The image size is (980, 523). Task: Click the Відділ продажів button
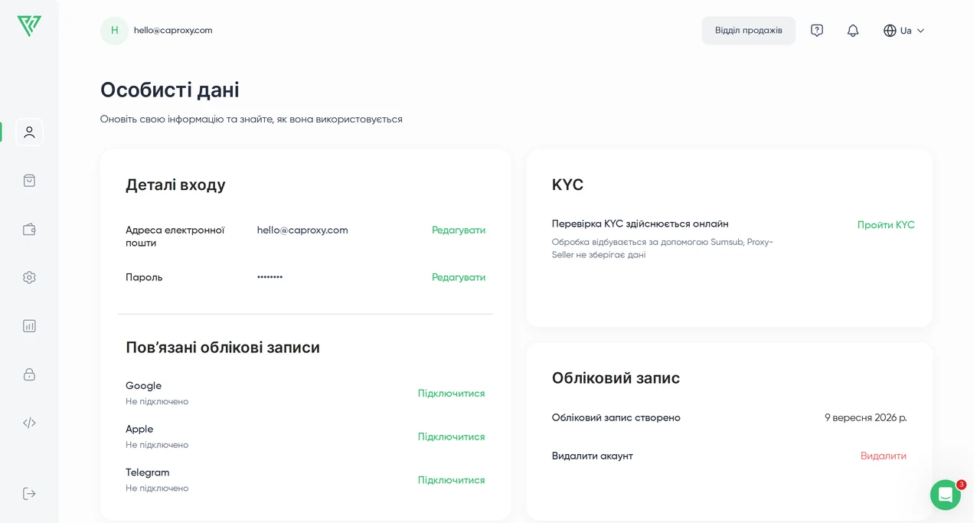tap(749, 31)
